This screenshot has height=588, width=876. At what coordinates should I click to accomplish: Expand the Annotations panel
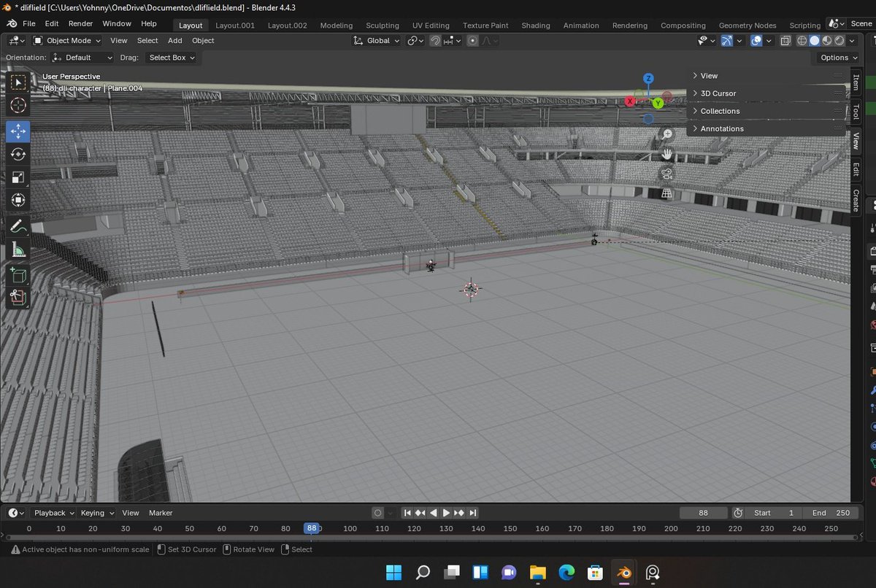[x=764, y=128]
